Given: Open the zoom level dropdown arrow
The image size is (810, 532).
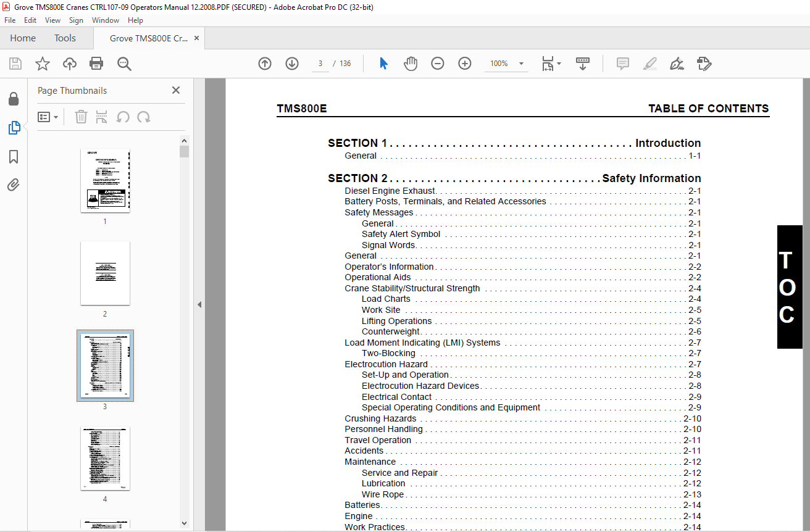Looking at the screenshot, I should pos(521,64).
